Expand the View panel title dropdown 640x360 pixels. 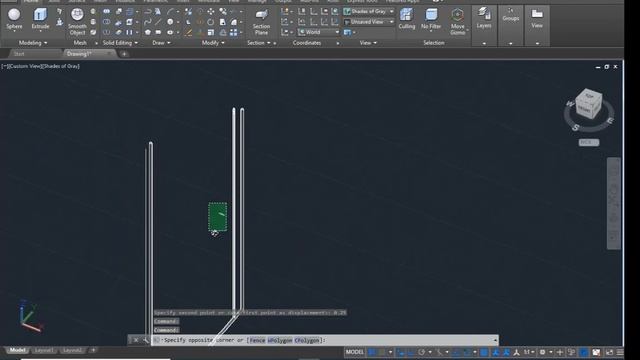(368, 43)
